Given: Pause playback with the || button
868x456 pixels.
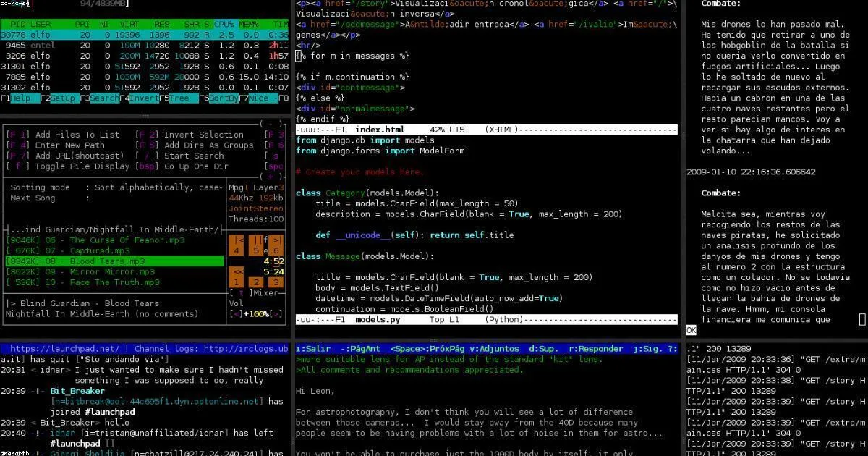Looking at the screenshot, I should tap(256, 245).
